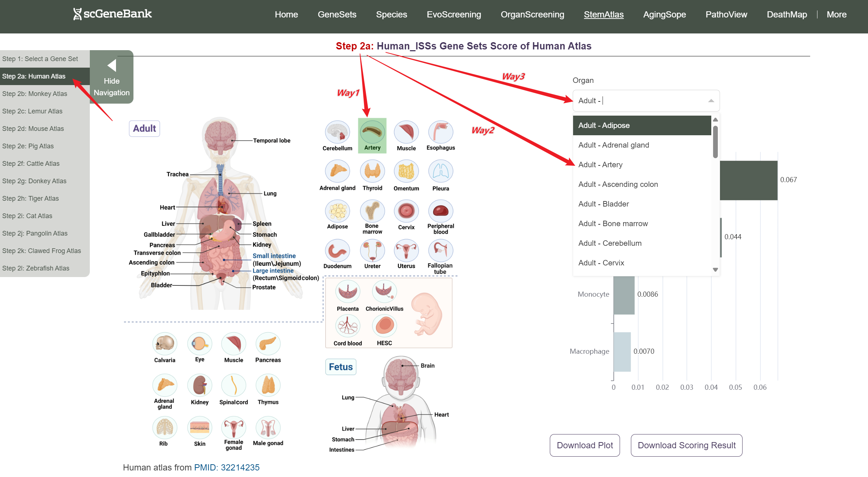Screen dimensions: 868x477
Task: Click the dark 0.067 score bar
Action: click(748, 180)
